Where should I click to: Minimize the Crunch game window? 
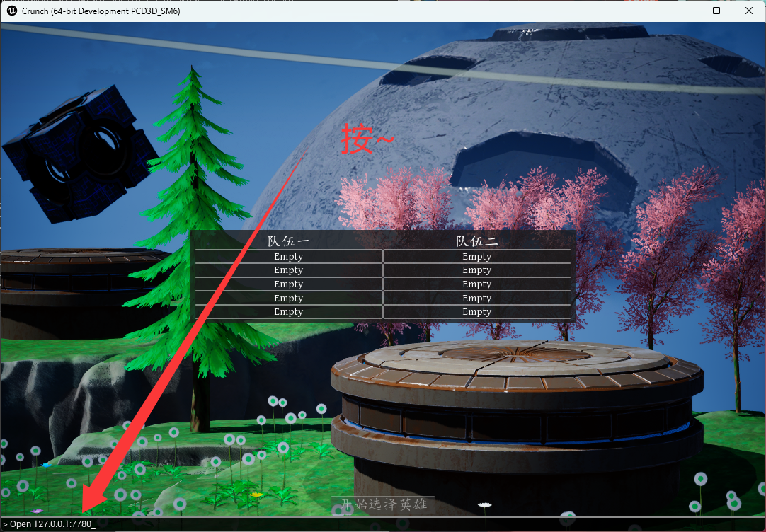(x=684, y=11)
